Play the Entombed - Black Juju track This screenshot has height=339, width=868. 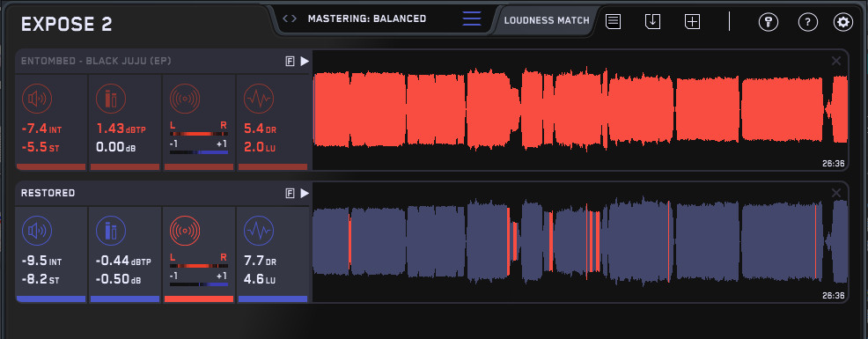[x=305, y=62]
